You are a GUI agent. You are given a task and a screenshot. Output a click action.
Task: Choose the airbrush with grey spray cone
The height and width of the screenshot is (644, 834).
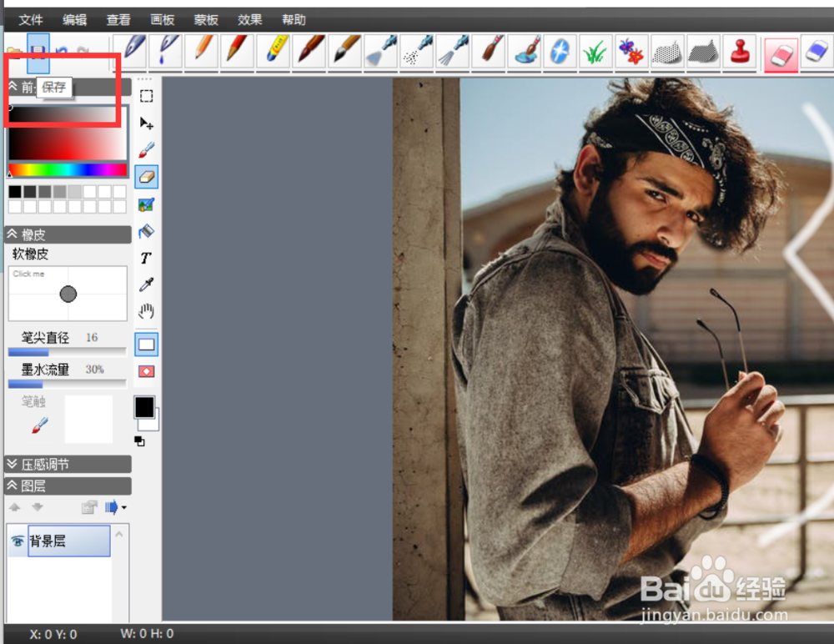[382, 52]
